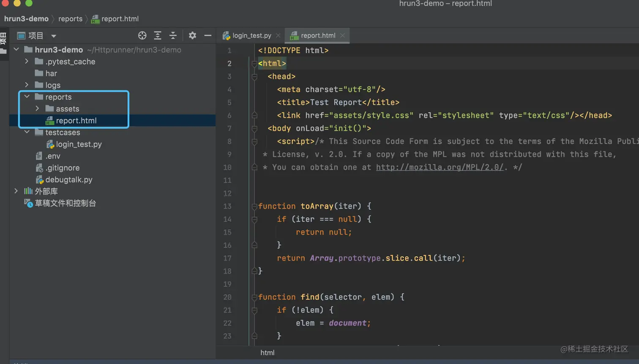Viewport: 639px width, 364px height.
Task: Toggle code fold marker at line 20
Action: coord(254,297)
